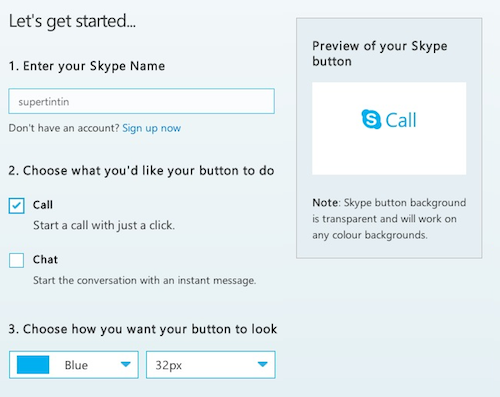Click the "Preview of your Skype button" title
Image resolution: width=500 pixels, height=397 pixels.
pos(380,53)
